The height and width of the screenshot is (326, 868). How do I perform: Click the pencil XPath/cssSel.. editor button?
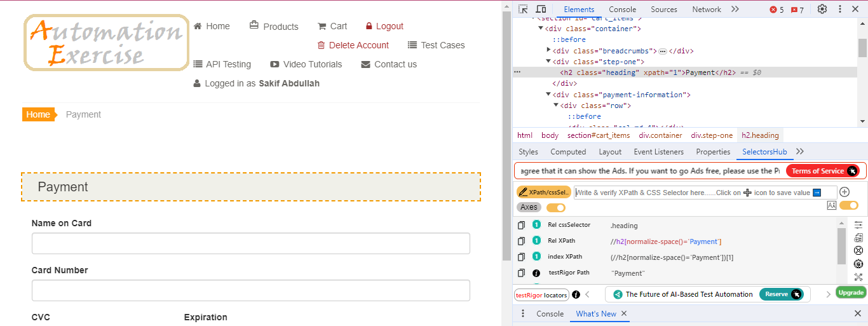click(544, 192)
